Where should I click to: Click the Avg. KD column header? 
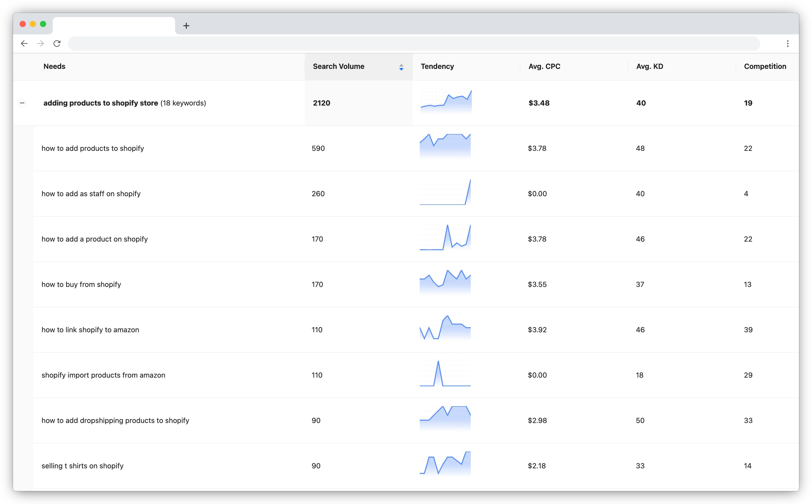[650, 66]
